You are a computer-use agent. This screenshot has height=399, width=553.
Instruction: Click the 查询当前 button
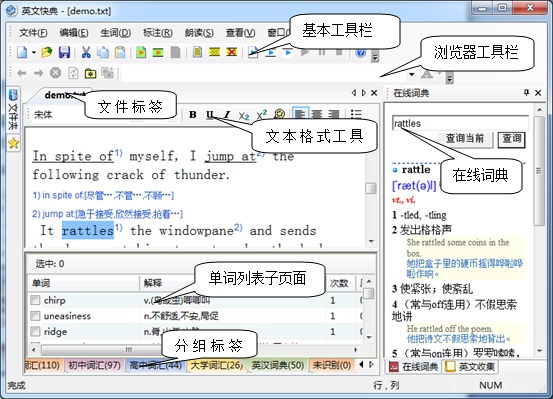464,139
